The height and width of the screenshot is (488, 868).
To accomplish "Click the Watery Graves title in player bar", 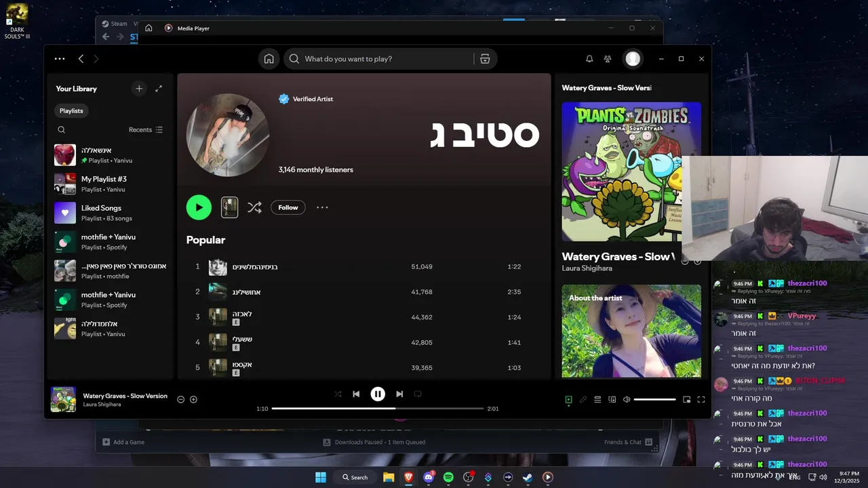I will [x=125, y=396].
